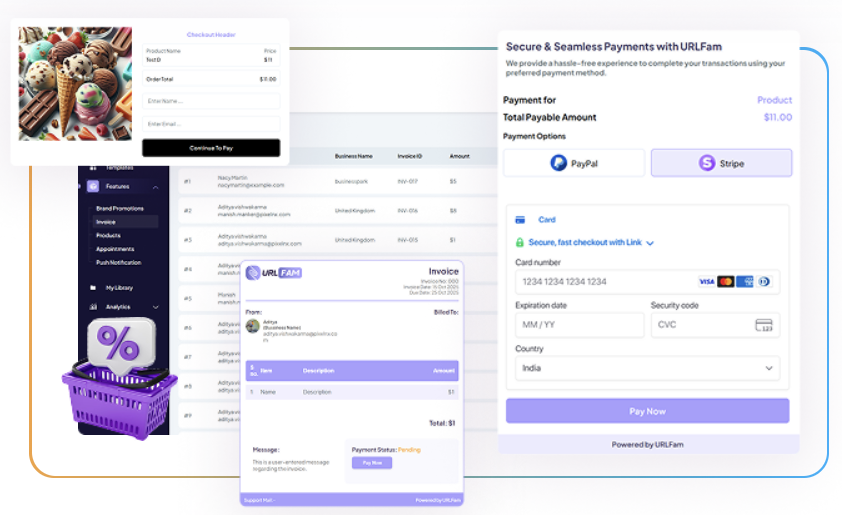Click the URLFam logo on the invoice
The height and width of the screenshot is (515, 842).
coord(274,273)
